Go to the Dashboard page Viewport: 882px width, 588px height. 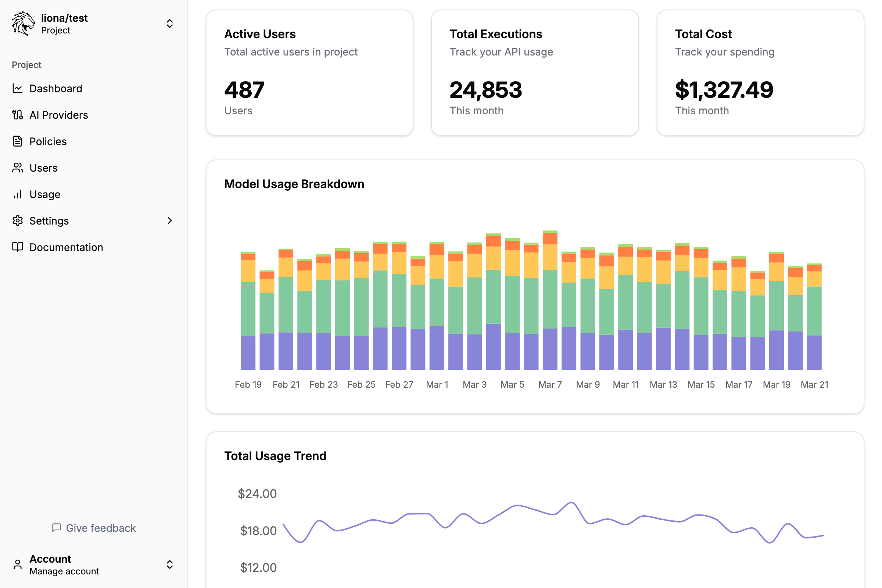click(55, 89)
